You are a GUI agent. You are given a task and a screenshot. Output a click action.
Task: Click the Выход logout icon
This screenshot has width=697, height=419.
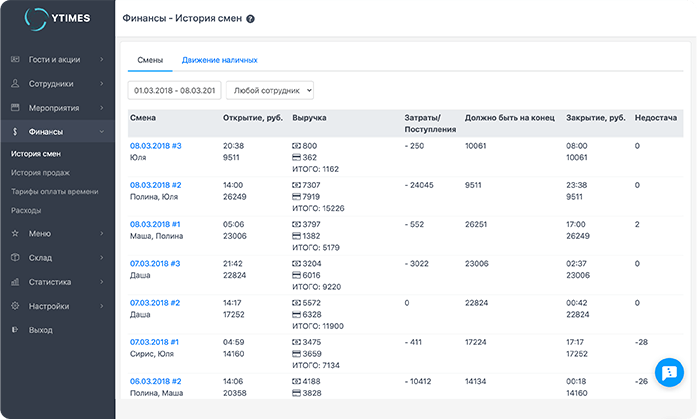[x=15, y=330]
